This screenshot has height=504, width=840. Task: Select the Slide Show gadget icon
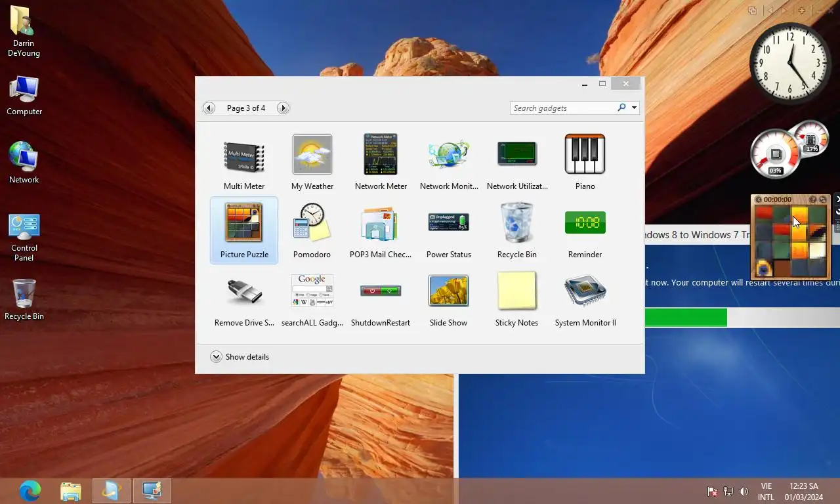tap(449, 291)
